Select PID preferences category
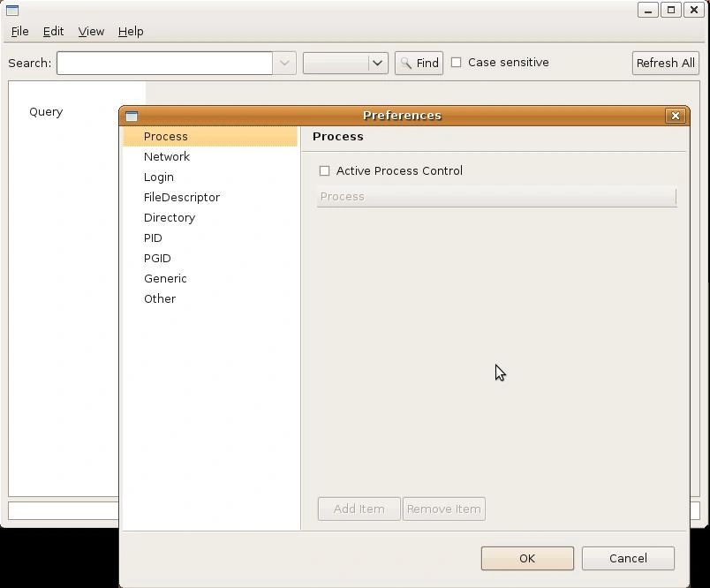 point(210,238)
